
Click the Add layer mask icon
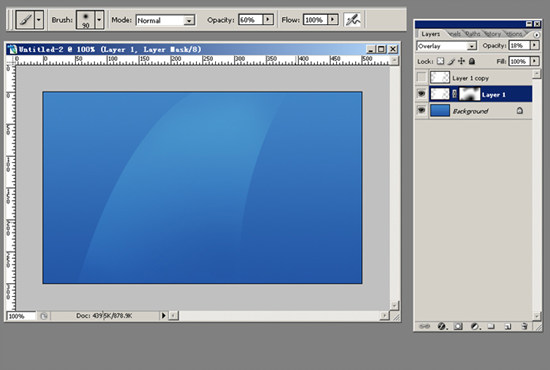[x=458, y=327]
